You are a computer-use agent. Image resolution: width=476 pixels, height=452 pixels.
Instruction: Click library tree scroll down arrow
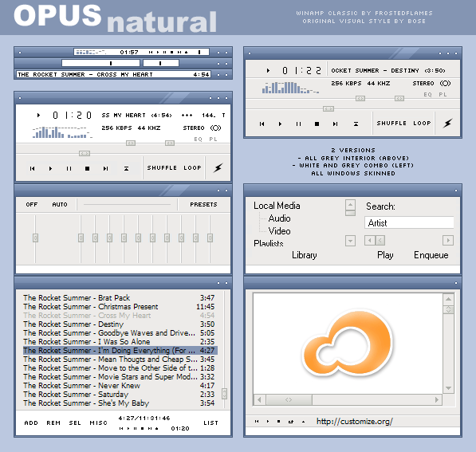(x=350, y=241)
